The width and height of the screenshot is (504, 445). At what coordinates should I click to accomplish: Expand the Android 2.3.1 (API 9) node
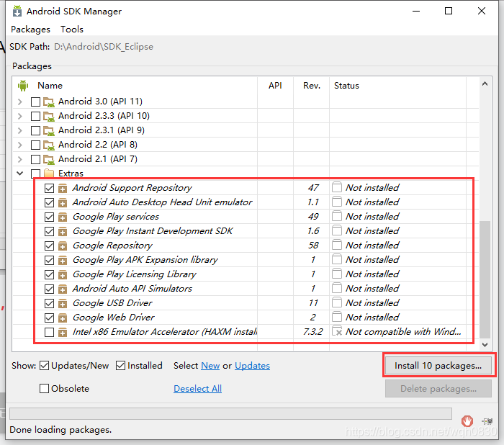(20, 130)
